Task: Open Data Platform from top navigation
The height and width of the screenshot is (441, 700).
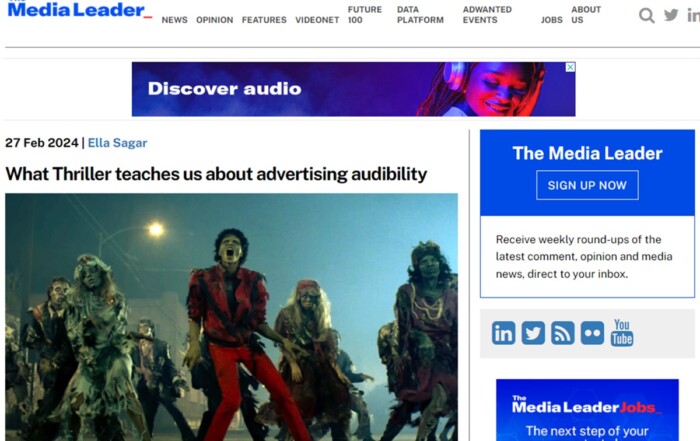Action: coord(420,15)
